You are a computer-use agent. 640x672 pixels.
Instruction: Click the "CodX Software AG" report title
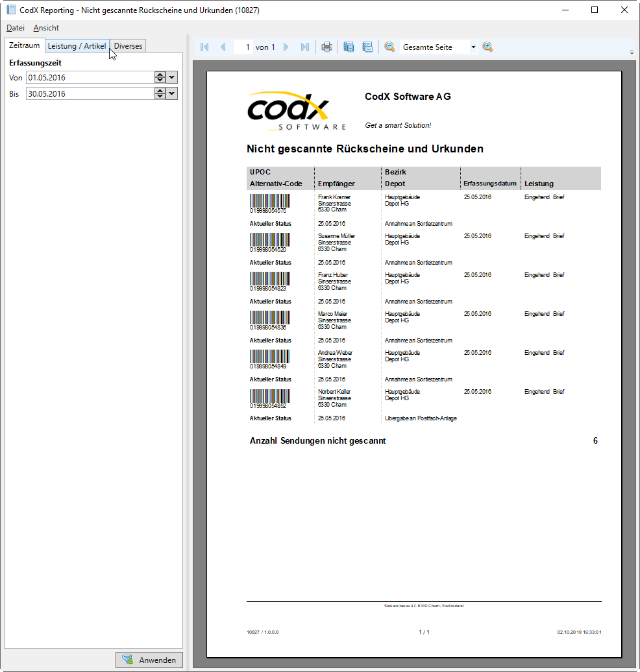click(408, 97)
